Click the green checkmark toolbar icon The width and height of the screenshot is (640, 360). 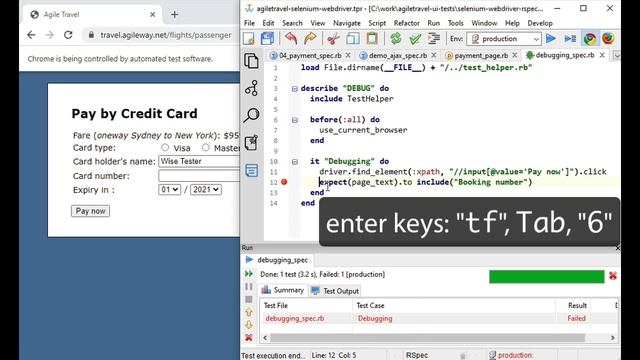415,39
